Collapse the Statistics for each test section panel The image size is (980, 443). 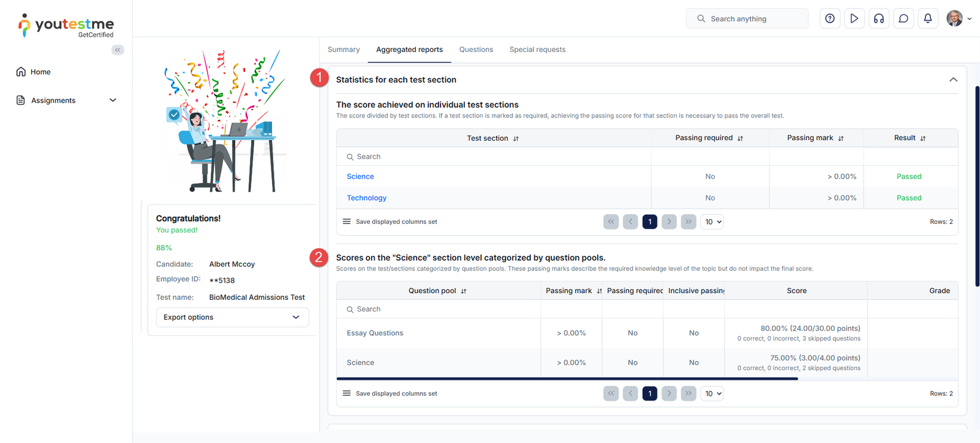pyautogui.click(x=953, y=80)
